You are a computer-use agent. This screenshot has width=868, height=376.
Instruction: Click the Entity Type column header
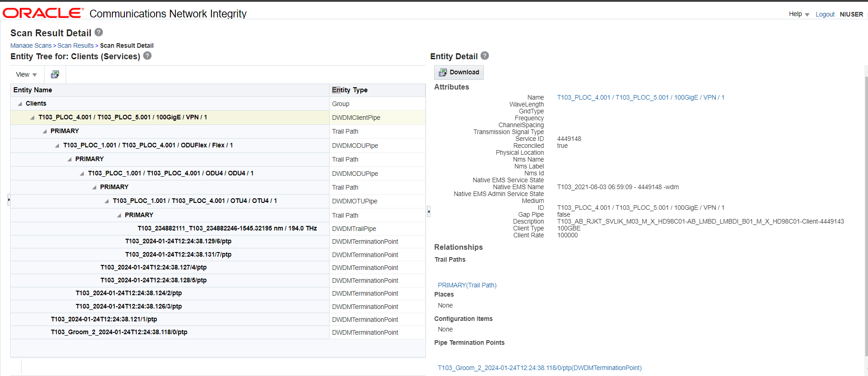(377, 90)
